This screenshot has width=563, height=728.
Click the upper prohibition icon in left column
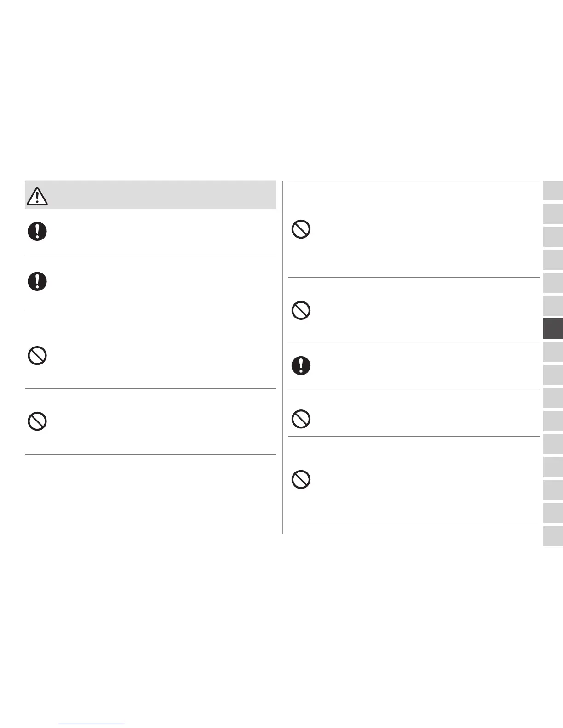[x=37, y=356]
